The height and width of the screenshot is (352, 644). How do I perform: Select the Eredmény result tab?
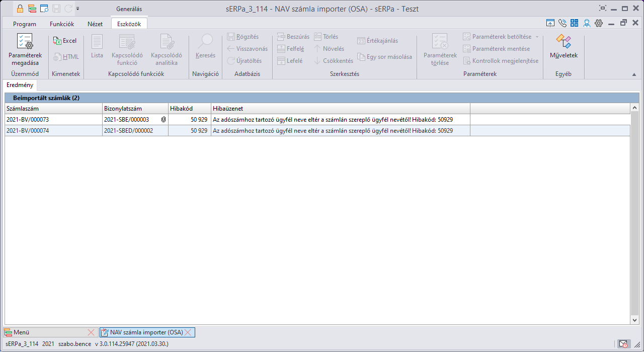20,85
